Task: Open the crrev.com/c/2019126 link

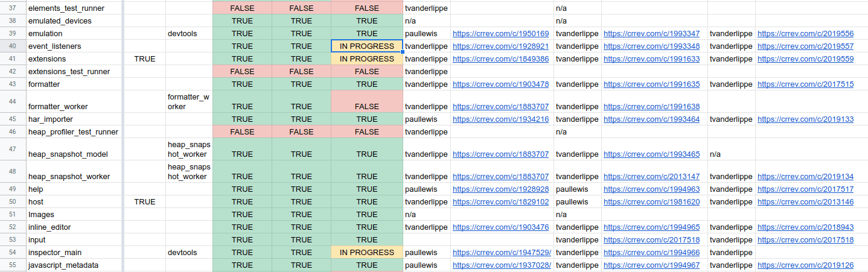Action: (805, 265)
